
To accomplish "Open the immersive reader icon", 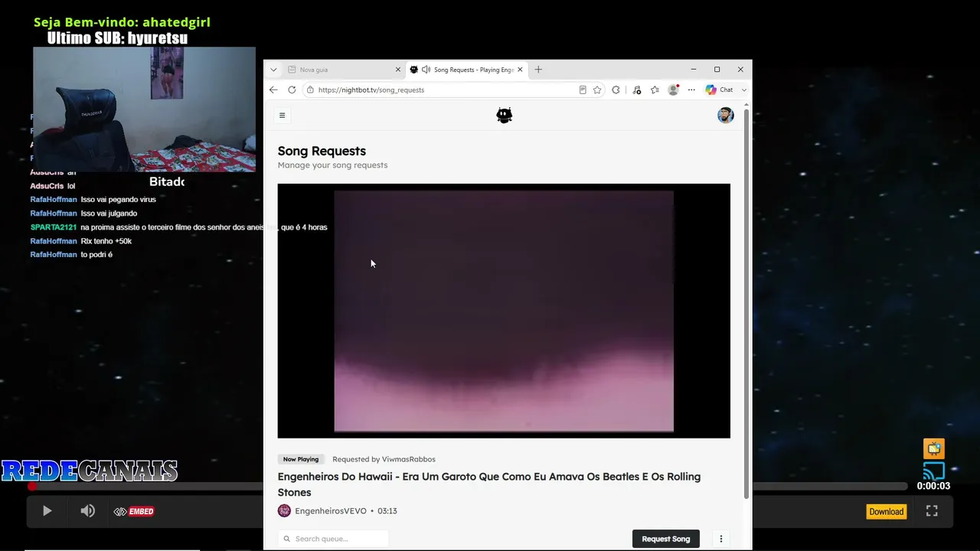I will pyautogui.click(x=583, y=90).
